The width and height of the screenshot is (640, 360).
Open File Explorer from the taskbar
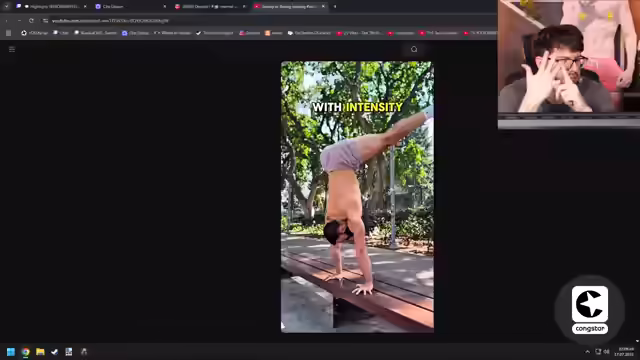tap(40, 351)
